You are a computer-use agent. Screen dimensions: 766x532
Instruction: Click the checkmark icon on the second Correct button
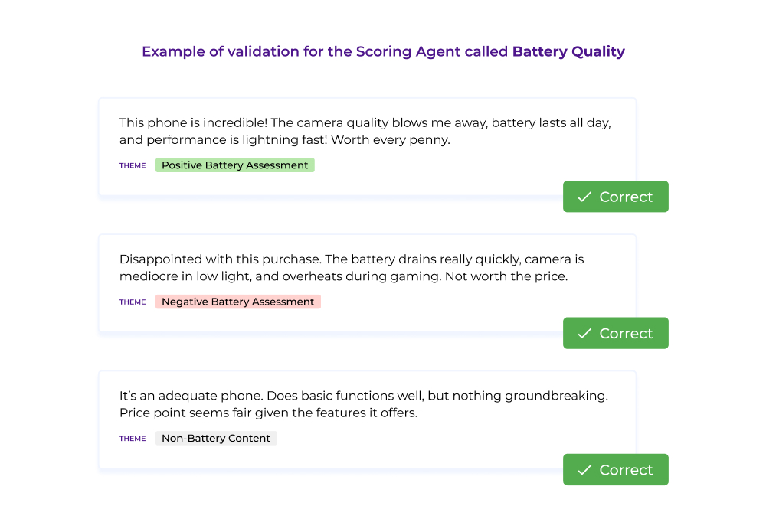pos(585,333)
